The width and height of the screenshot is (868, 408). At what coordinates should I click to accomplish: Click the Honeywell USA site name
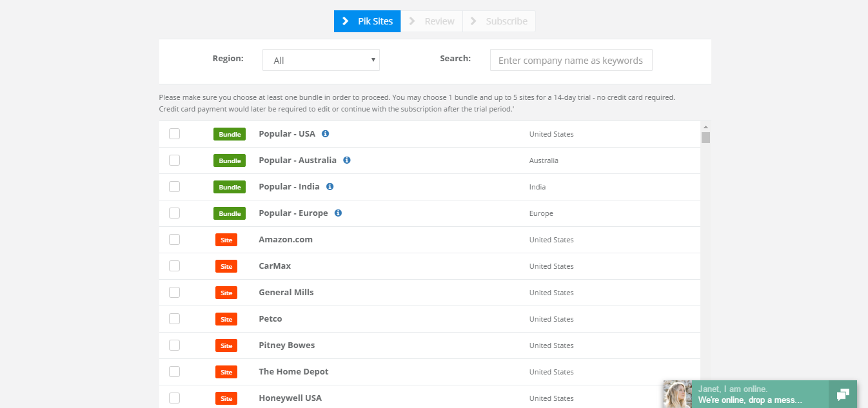click(290, 398)
